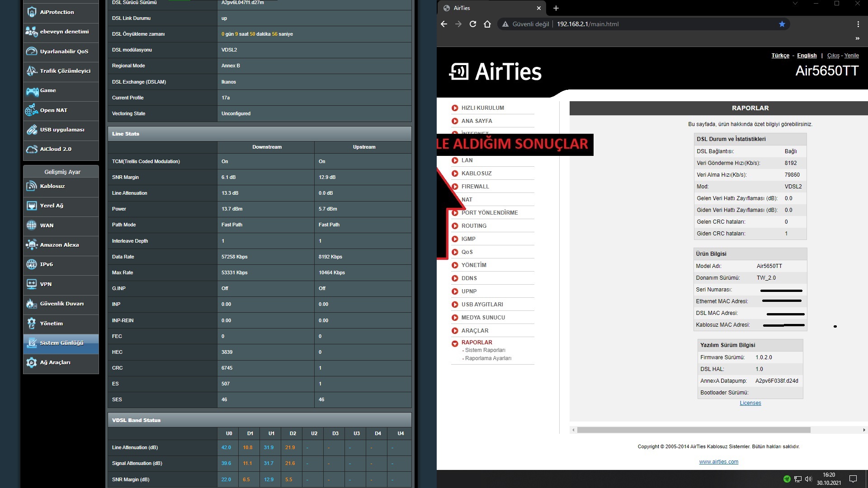Switch language to English
Screen dimensions: 868x488
[x=807, y=56]
